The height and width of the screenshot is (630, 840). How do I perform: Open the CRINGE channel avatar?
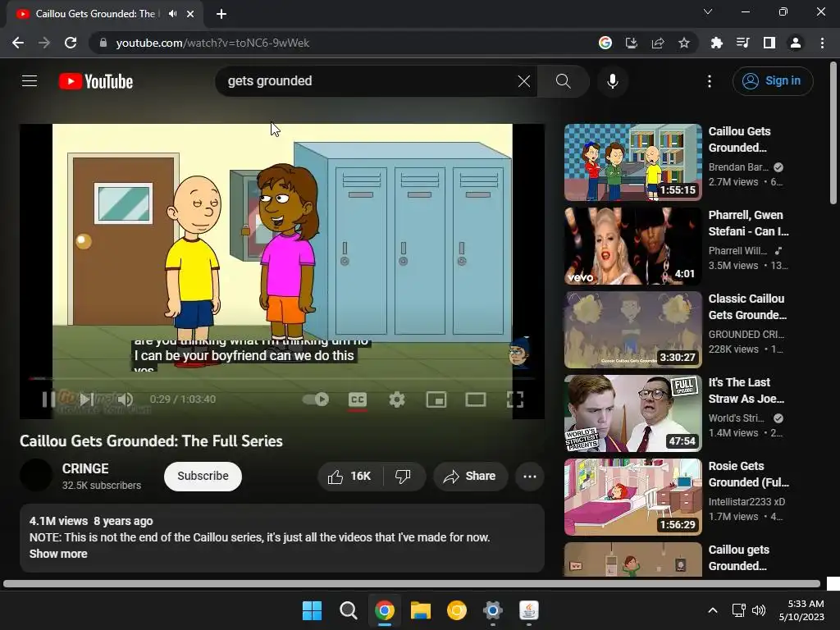[x=36, y=475]
